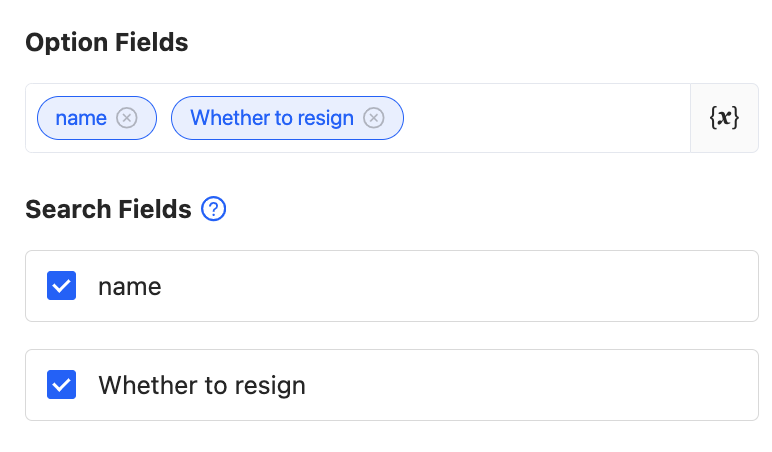Screen dimensions: 772x452
Task: Select the "Whether to resign" option tag
Action: pyautogui.click(x=271, y=118)
